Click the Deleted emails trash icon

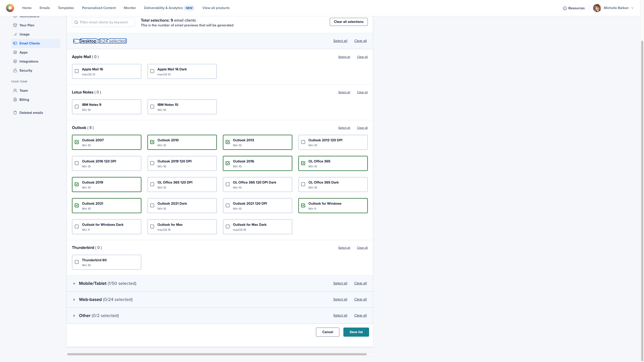pos(15,113)
